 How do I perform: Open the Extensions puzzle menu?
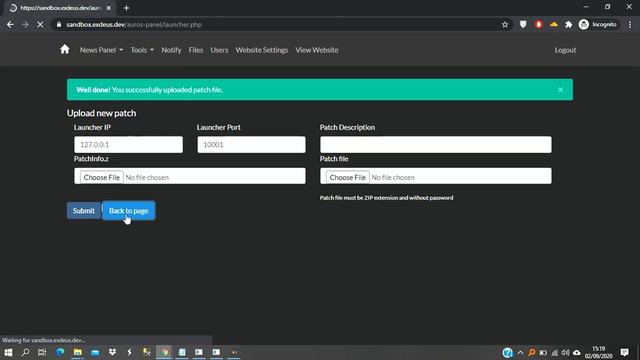(569, 24)
